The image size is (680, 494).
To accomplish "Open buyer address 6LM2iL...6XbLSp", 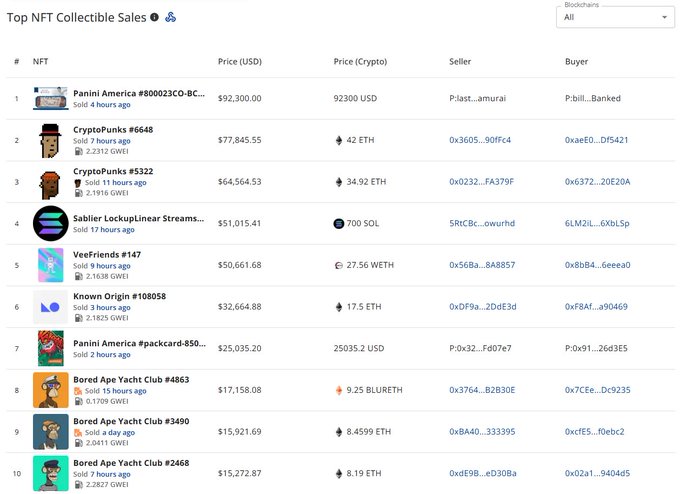I will tap(597, 223).
